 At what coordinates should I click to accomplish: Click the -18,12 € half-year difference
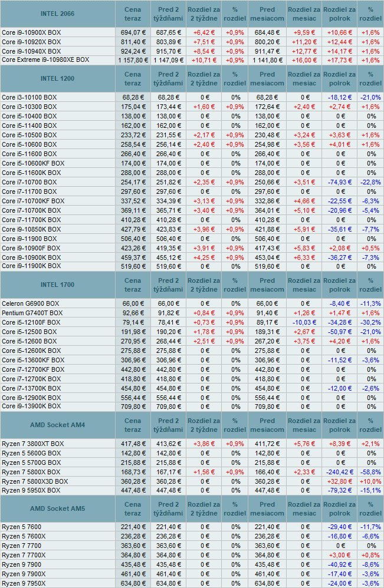click(339, 97)
